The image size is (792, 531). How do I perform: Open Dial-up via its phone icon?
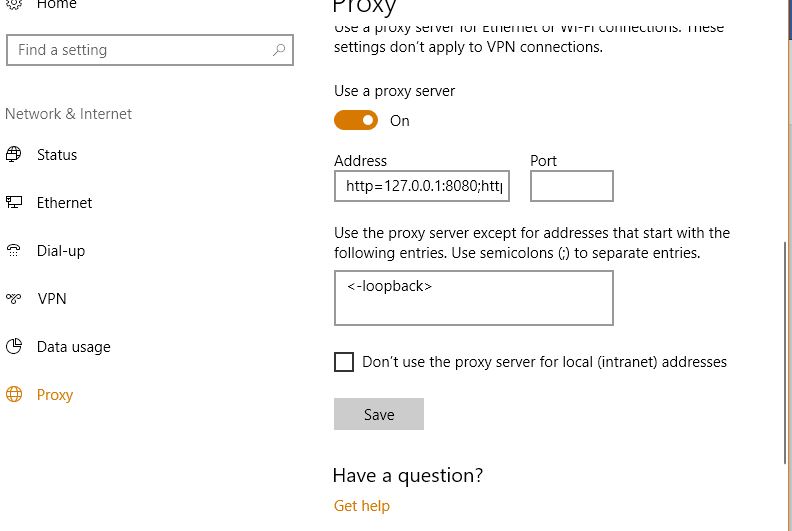(x=14, y=250)
